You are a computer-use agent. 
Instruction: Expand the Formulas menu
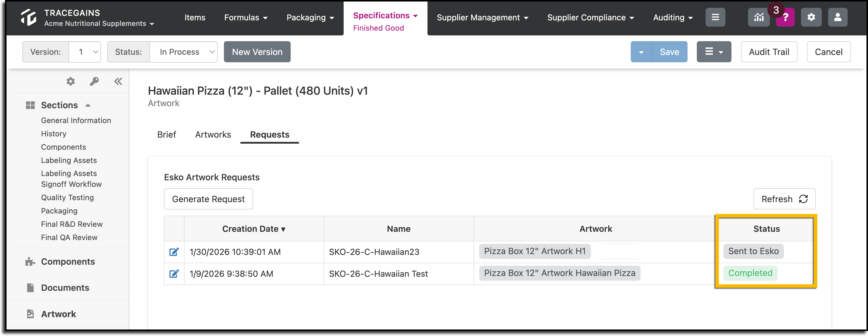[x=246, y=18]
